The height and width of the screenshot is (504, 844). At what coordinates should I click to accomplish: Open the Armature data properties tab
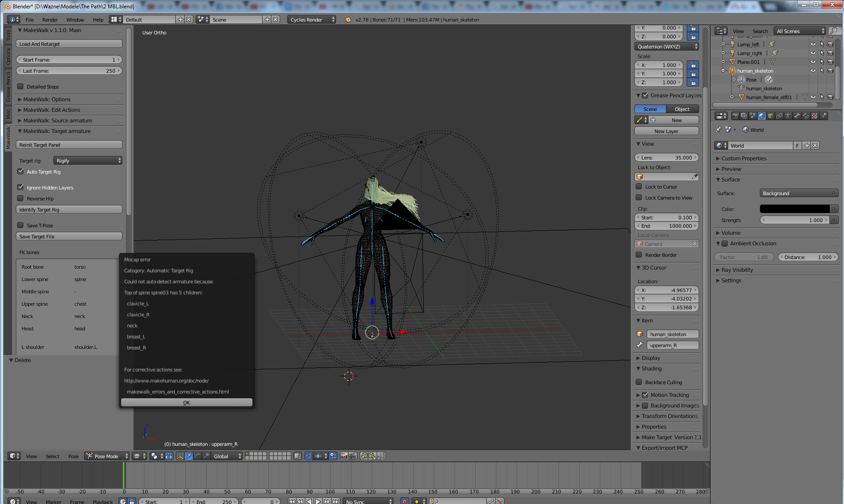[x=788, y=116]
